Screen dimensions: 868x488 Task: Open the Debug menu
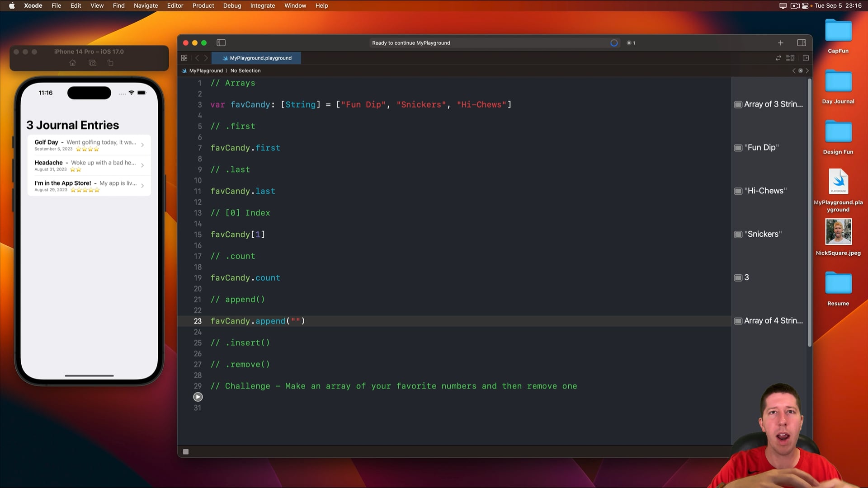232,5
